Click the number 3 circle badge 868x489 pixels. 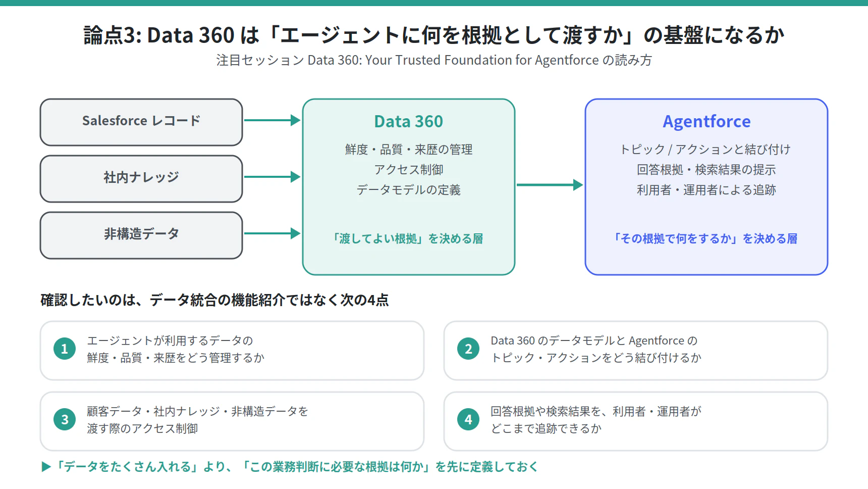[65, 419]
